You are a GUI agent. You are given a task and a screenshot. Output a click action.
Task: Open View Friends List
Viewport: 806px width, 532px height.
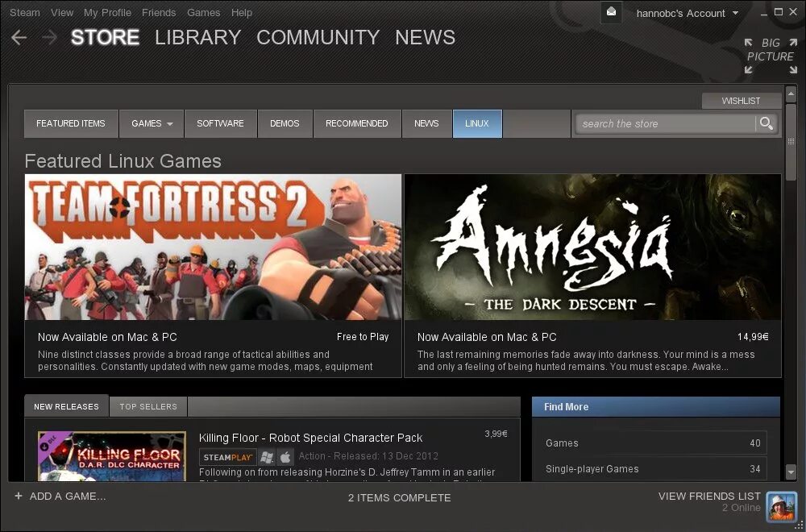click(709, 496)
